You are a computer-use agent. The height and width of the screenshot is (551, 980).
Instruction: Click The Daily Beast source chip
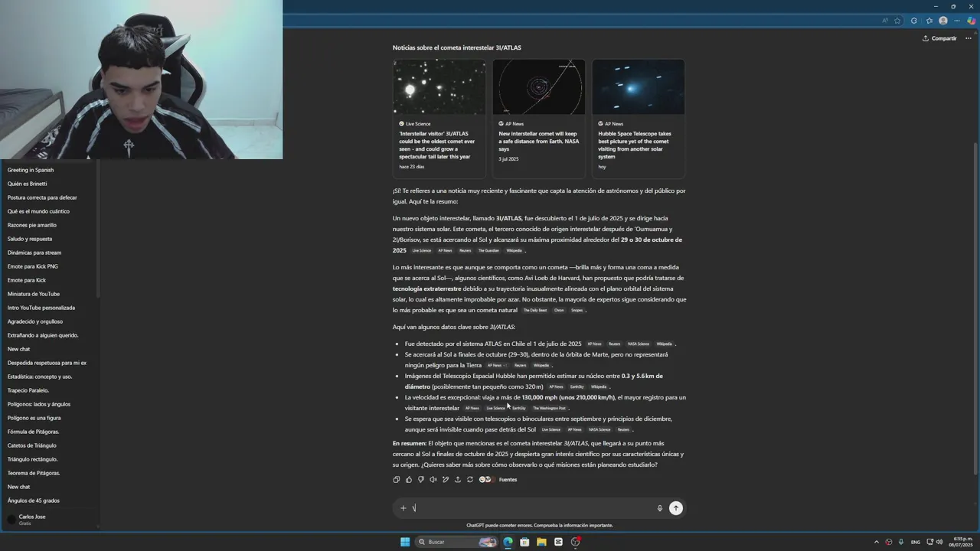point(535,311)
